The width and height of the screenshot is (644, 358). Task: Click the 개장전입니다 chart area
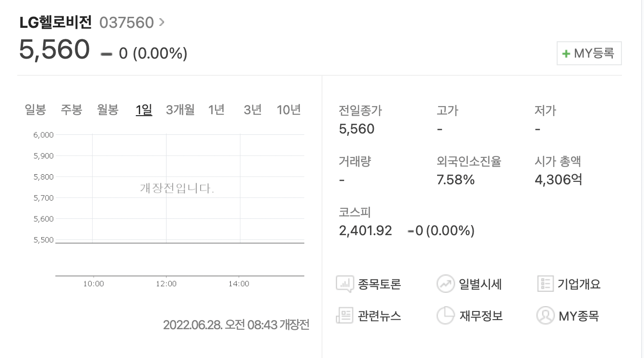[x=180, y=188]
